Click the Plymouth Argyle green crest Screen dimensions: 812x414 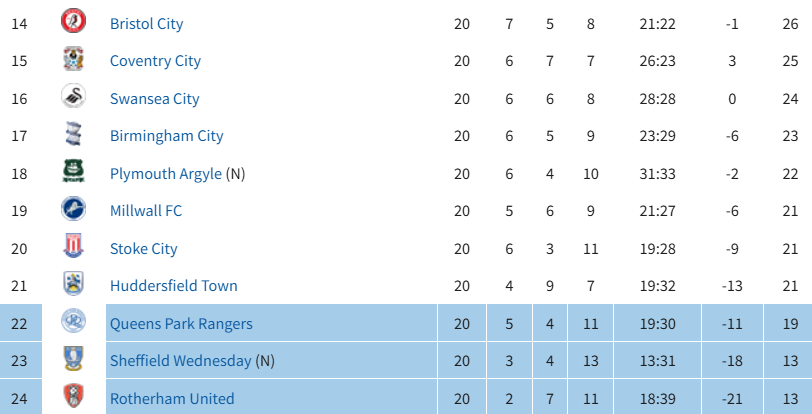74,172
